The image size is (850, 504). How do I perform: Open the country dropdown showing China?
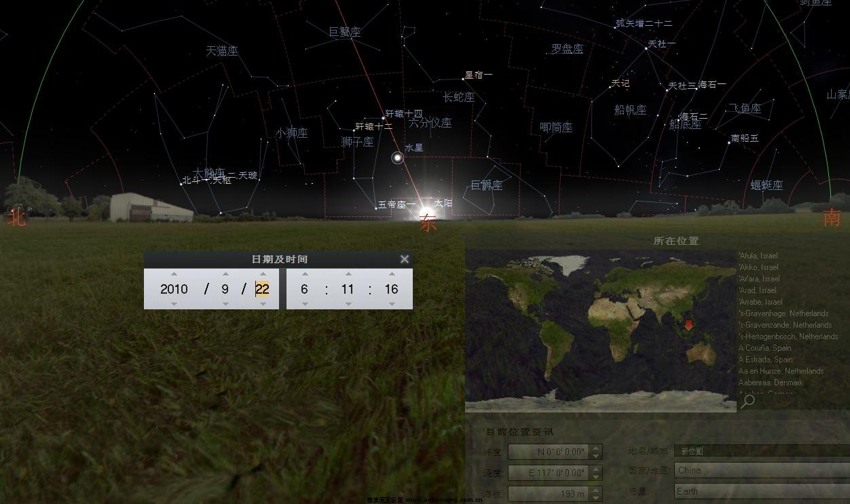coord(760,470)
